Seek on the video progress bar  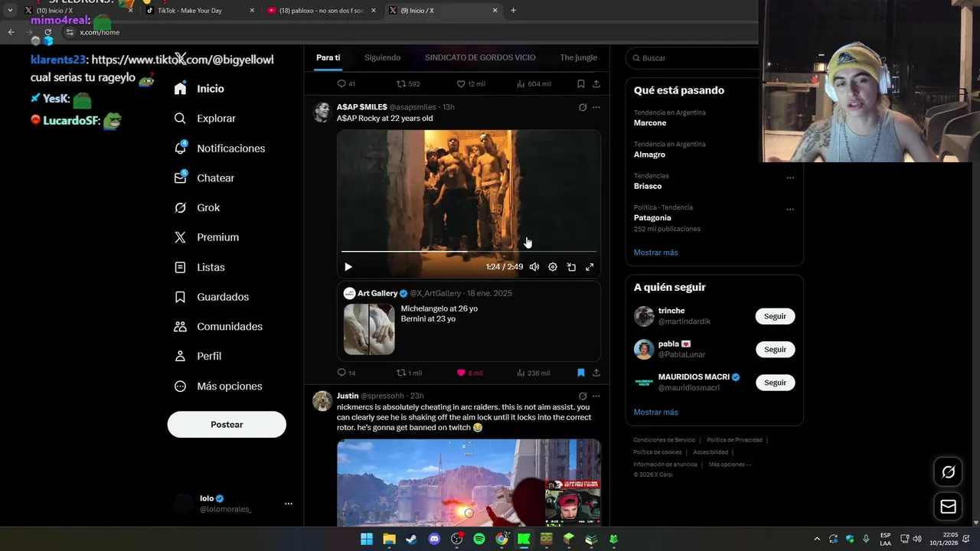(x=469, y=251)
